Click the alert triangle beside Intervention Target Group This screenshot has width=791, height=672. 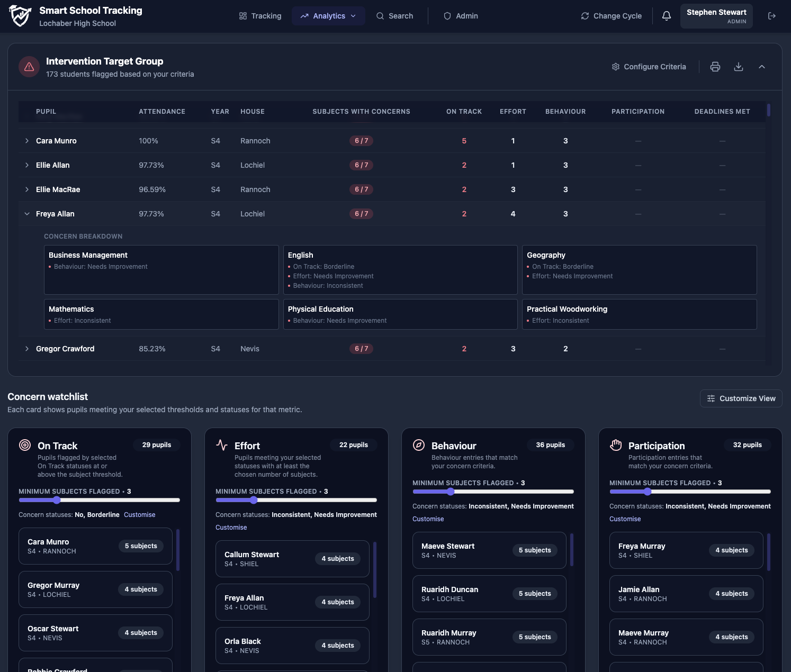pyautogui.click(x=29, y=67)
